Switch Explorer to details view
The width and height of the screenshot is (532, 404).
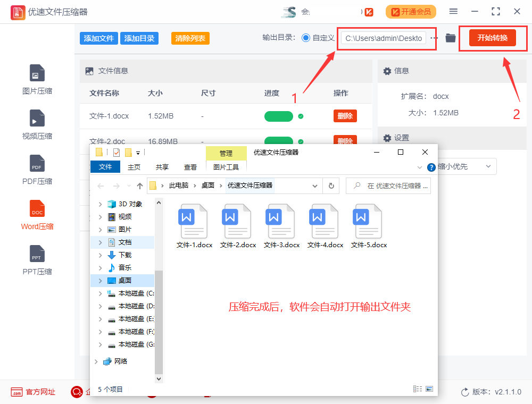(418, 389)
